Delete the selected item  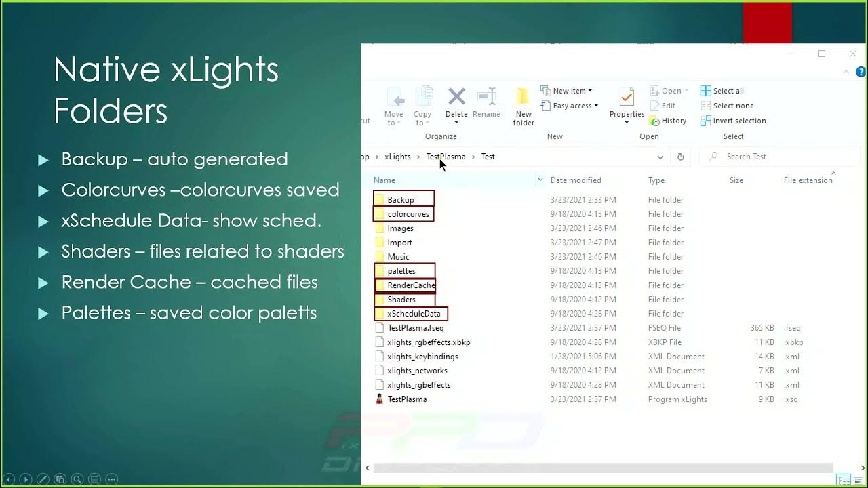(456, 102)
